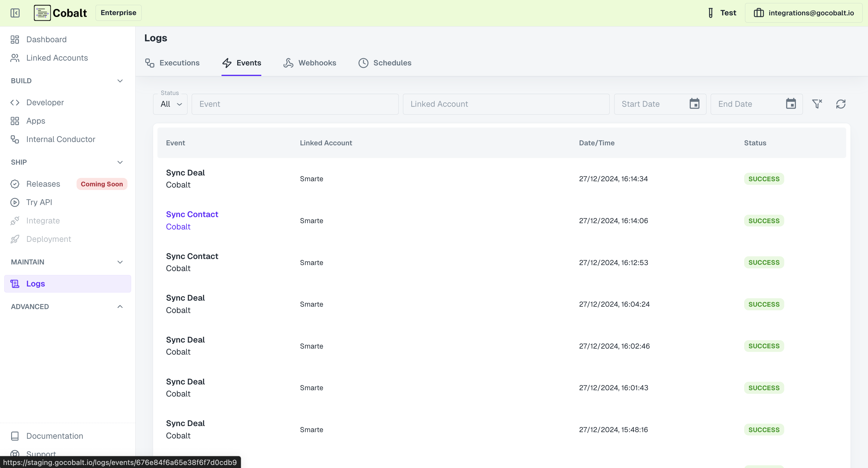Select the Integrate sidebar item

pos(43,220)
